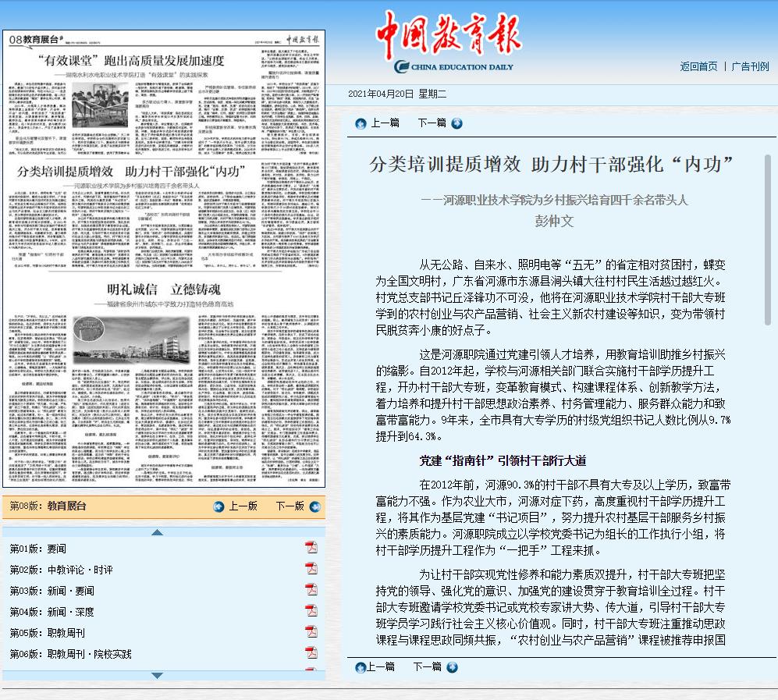The image size is (778, 700).
Task: Click 明礼诚信 立德铸魂 article in page preview
Action: [162, 288]
